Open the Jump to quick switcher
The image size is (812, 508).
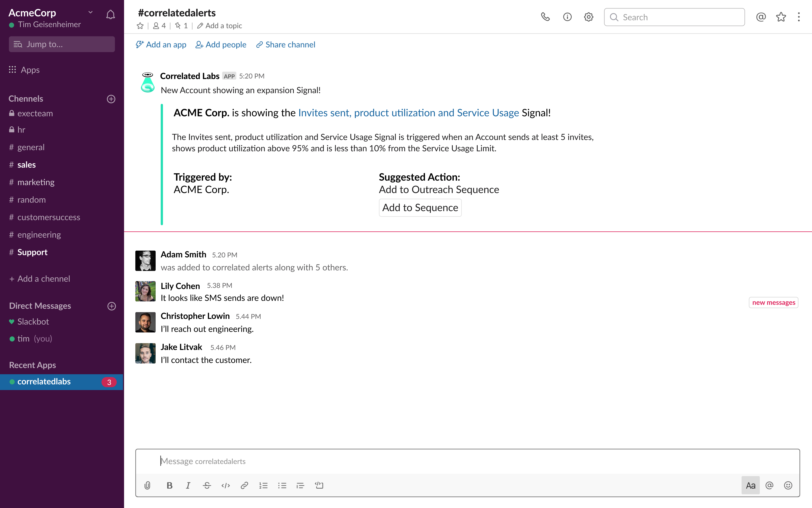[x=62, y=44]
